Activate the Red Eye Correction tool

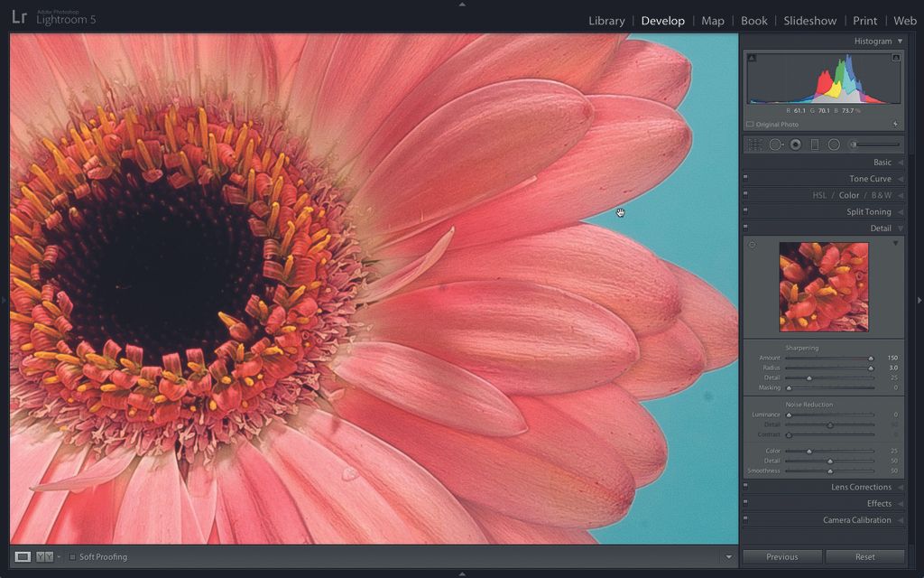(796, 144)
